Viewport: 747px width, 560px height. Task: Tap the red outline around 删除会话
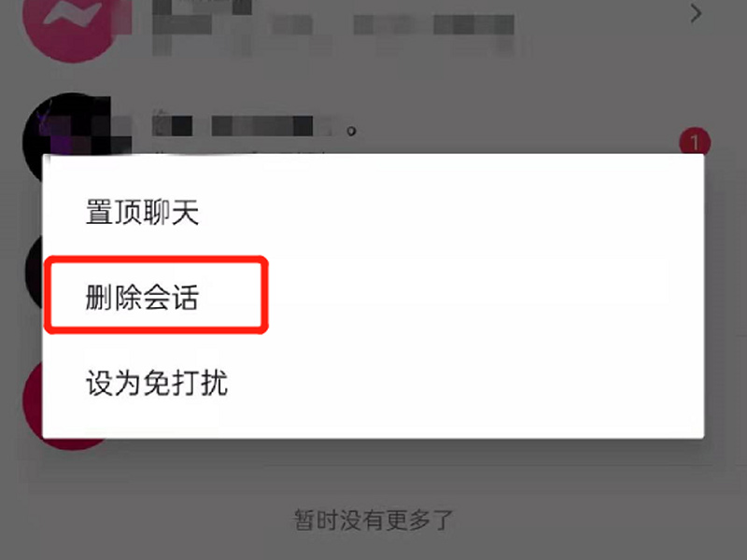(x=156, y=295)
